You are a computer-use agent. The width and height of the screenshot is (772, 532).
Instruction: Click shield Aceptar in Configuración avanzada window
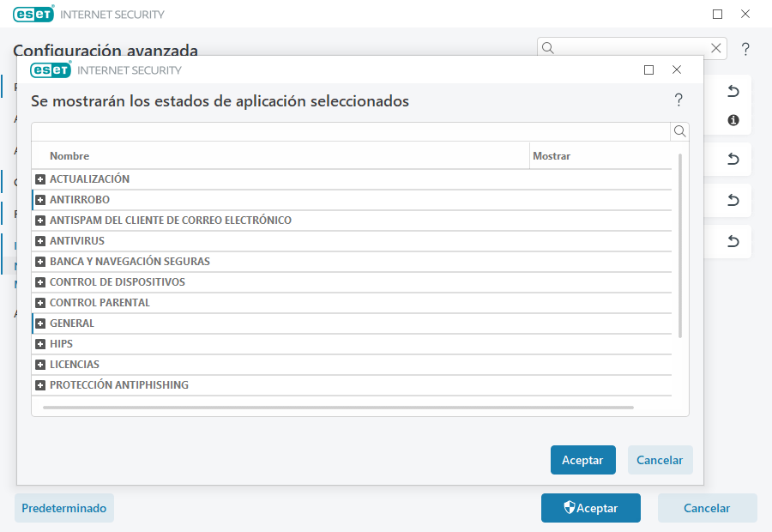click(591, 508)
